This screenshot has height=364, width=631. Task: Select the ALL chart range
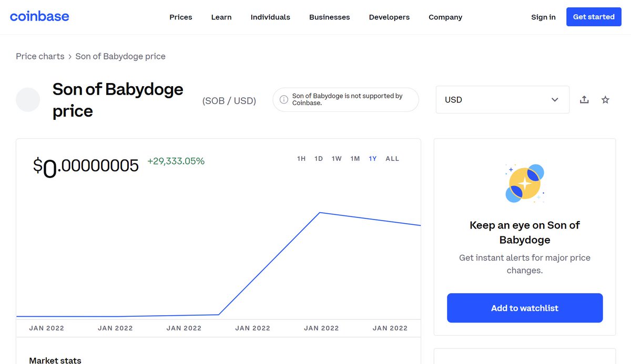(392, 159)
